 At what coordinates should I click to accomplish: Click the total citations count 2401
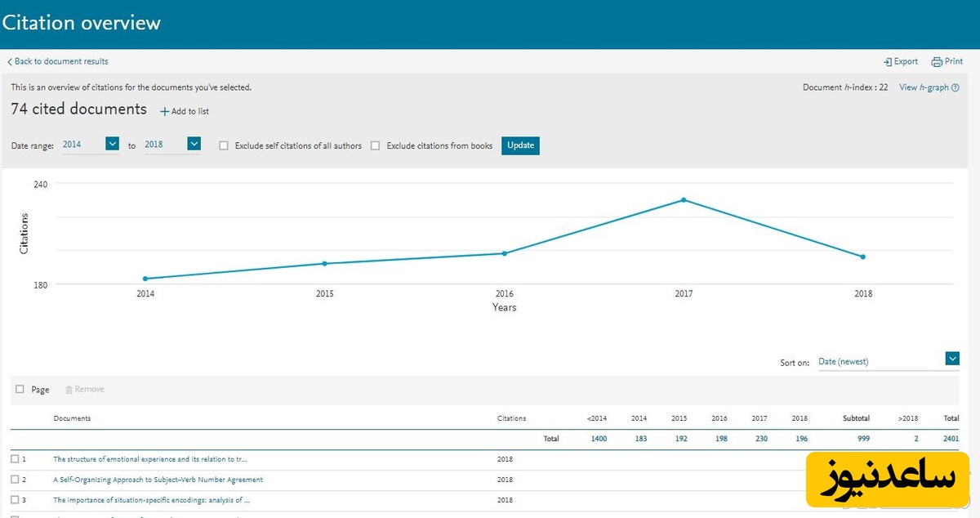click(951, 439)
